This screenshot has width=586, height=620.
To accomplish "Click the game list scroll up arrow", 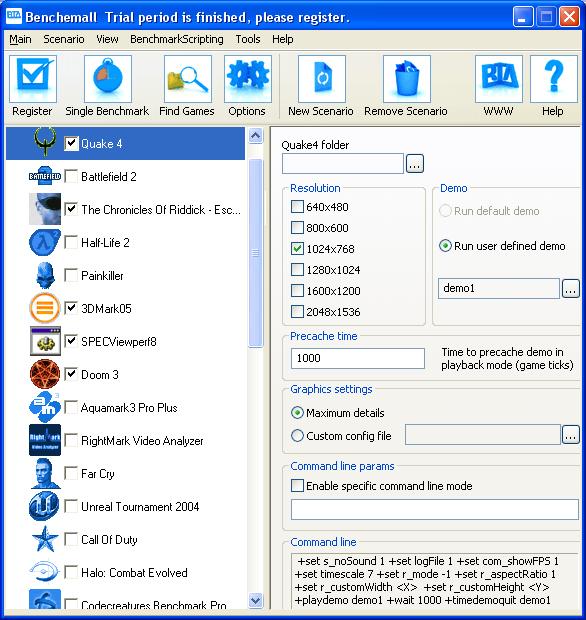I will coord(255,136).
